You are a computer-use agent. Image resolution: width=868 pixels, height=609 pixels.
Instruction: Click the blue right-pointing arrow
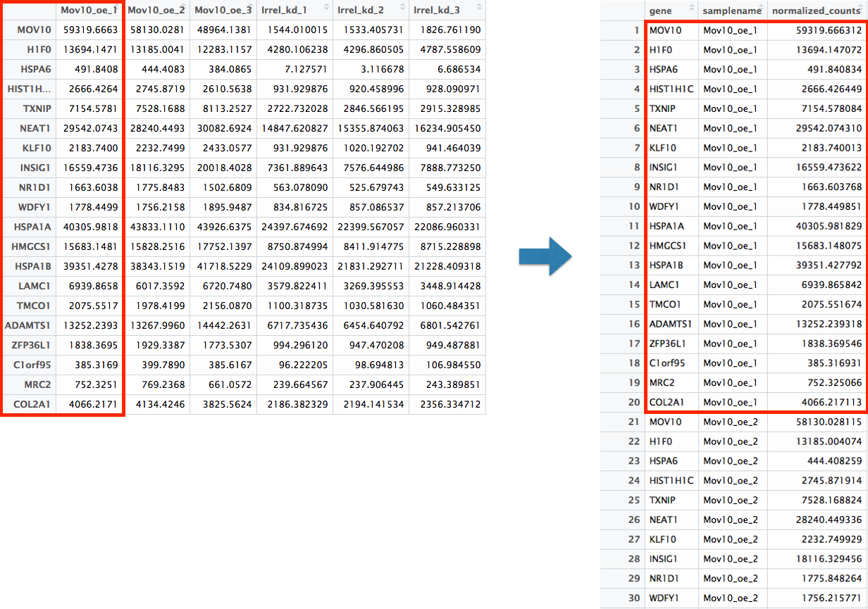click(545, 256)
